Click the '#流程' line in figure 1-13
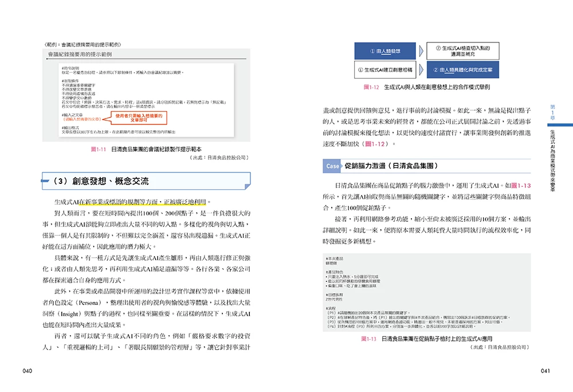 331,308
